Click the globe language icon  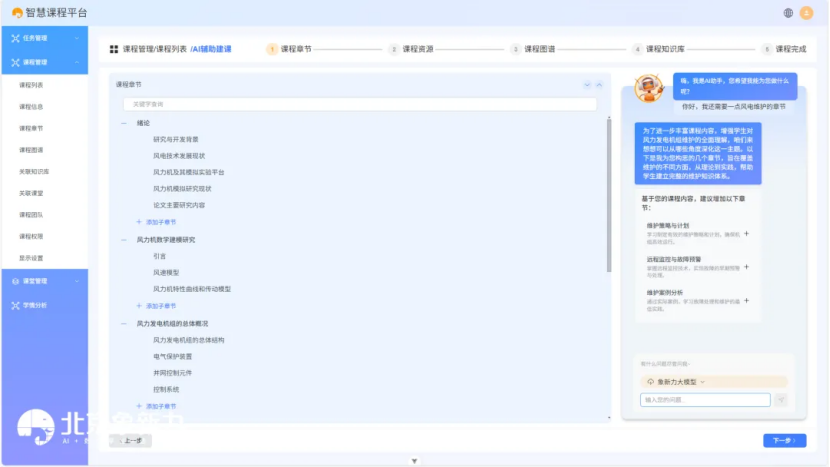788,13
